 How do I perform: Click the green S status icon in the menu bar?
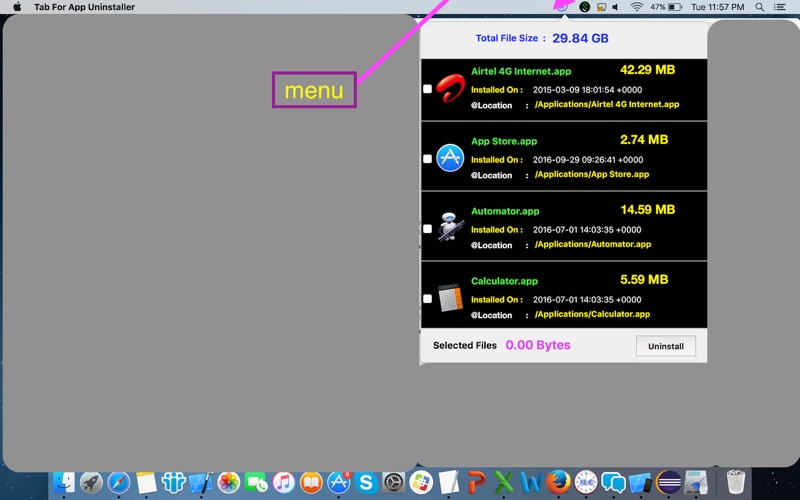coord(585,7)
